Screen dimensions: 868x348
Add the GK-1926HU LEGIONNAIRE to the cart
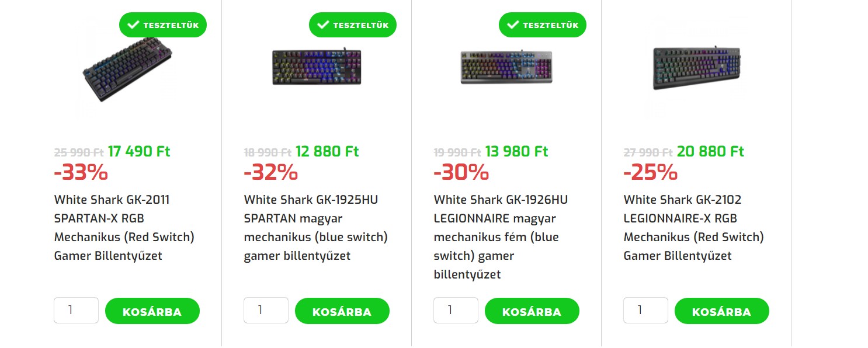coord(532,311)
